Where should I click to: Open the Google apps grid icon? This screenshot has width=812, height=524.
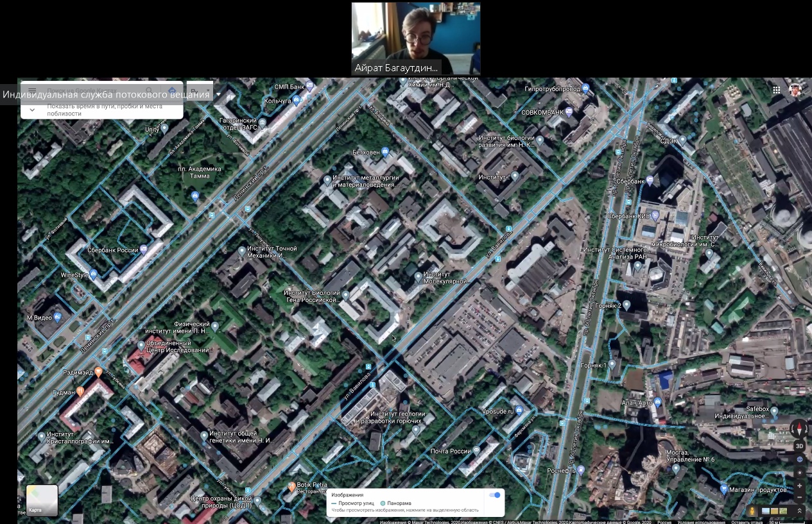pos(777,90)
